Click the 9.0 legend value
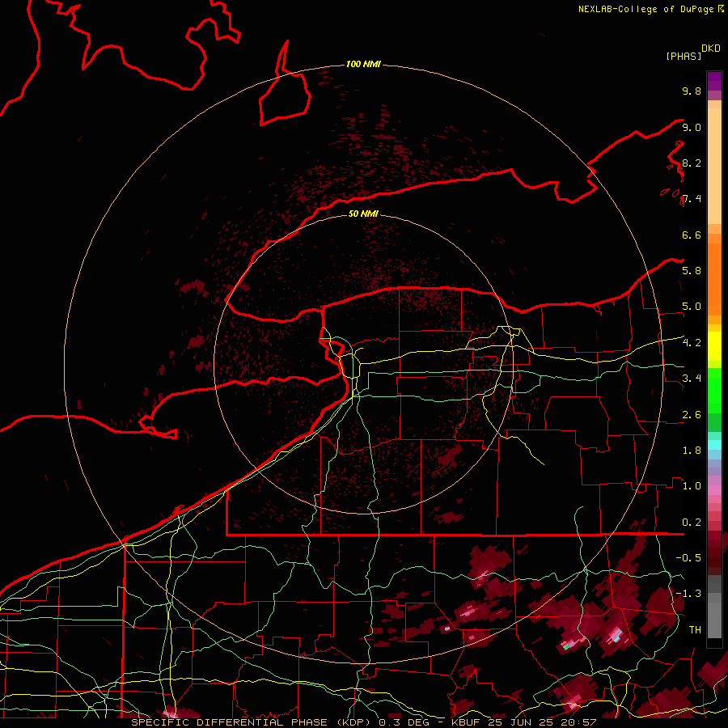This screenshot has height=728, width=728. pyautogui.click(x=692, y=127)
